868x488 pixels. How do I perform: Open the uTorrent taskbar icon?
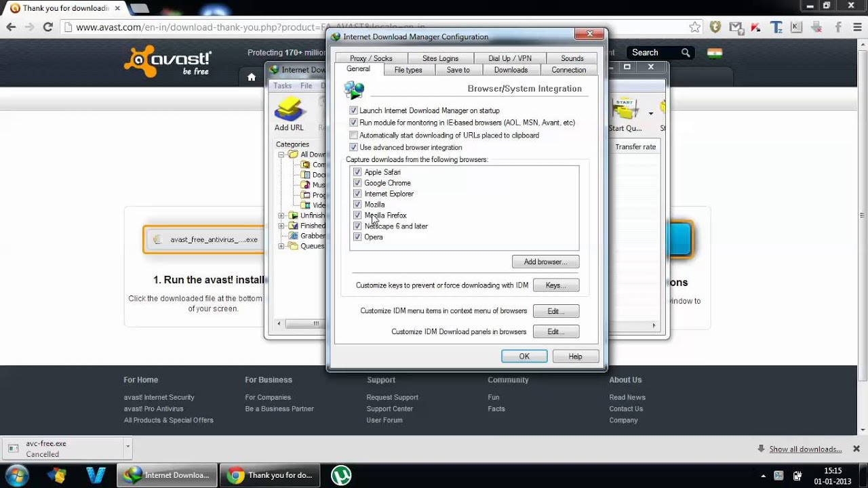click(341, 475)
